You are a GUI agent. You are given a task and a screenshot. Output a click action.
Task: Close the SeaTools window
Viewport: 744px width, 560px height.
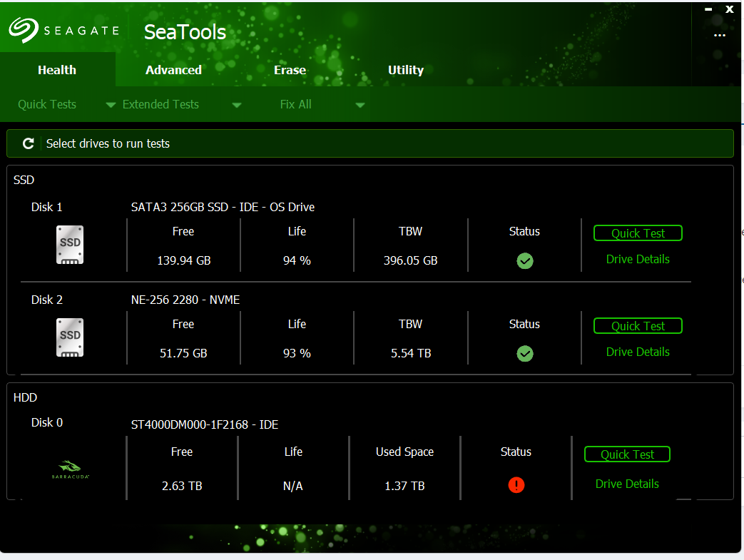[x=730, y=9]
